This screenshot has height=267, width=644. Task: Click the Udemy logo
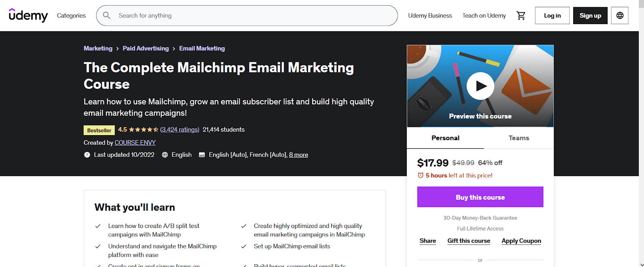pos(28,15)
